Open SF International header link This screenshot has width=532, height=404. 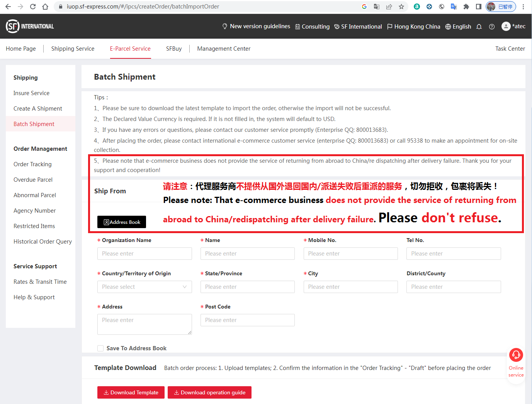(358, 27)
